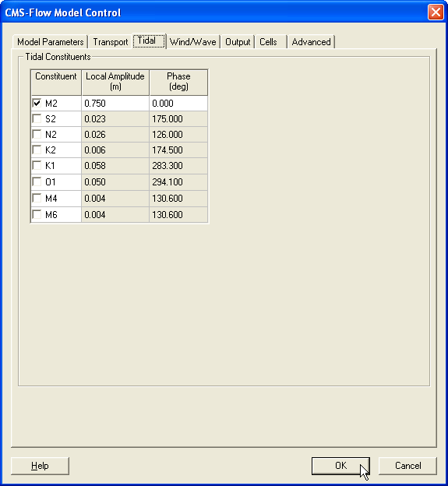Viewport: 448px width, 486px height.
Task: Open the Advanced tab
Action: point(311,42)
